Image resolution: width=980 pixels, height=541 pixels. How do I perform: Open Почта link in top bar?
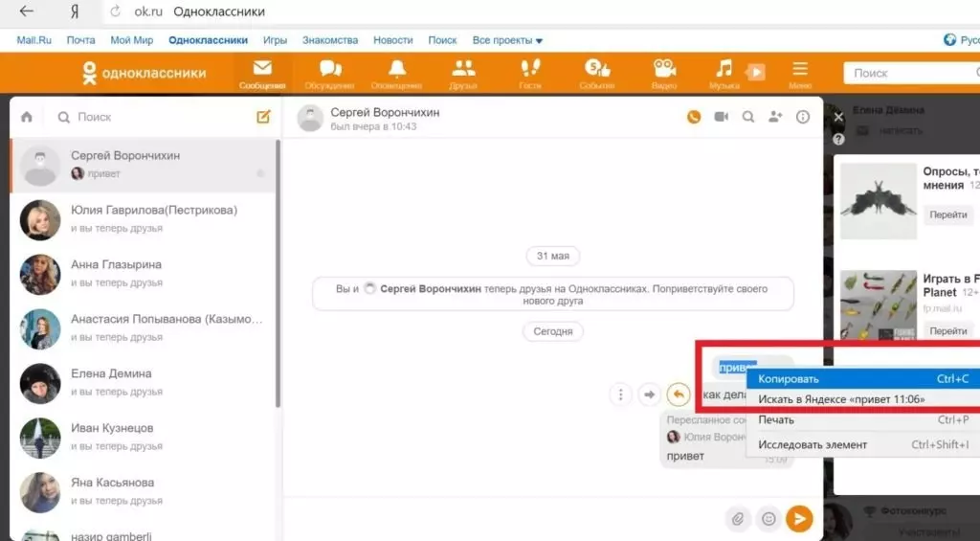tap(80, 40)
